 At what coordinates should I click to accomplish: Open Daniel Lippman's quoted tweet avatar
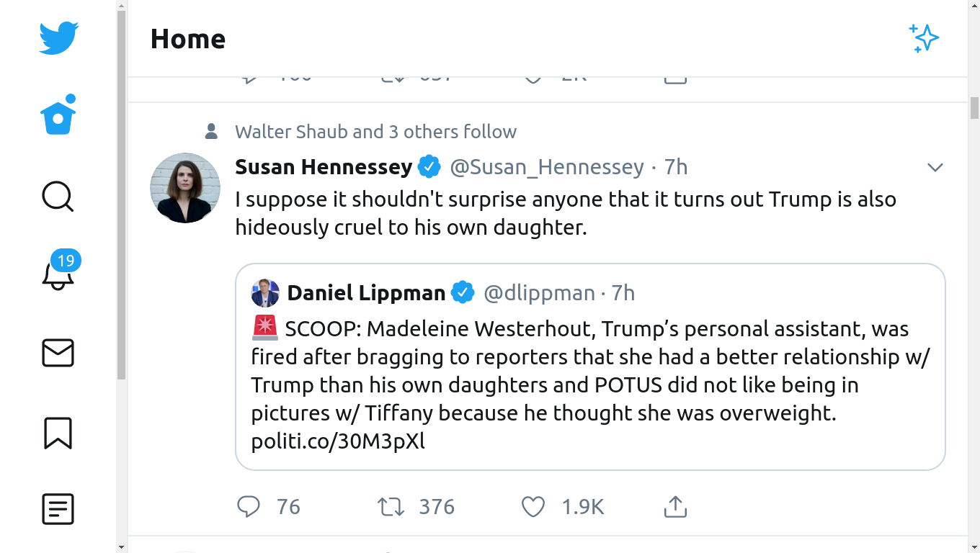point(265,293)
